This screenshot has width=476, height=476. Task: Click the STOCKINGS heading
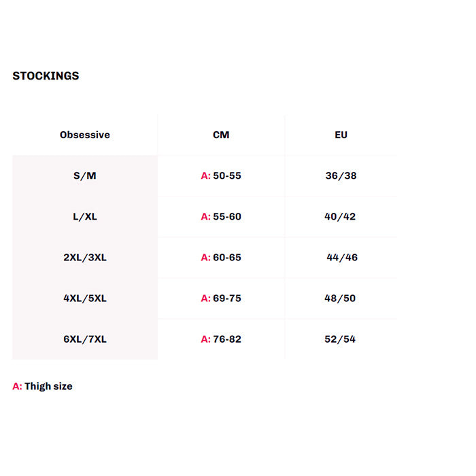pyautogui.click(x=46, y=76)
